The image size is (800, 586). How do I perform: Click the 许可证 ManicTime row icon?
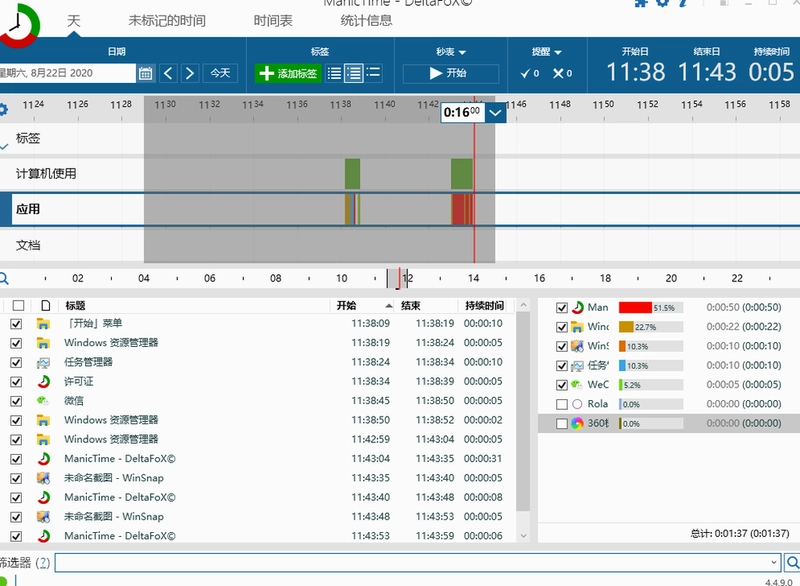pos(43,381)
